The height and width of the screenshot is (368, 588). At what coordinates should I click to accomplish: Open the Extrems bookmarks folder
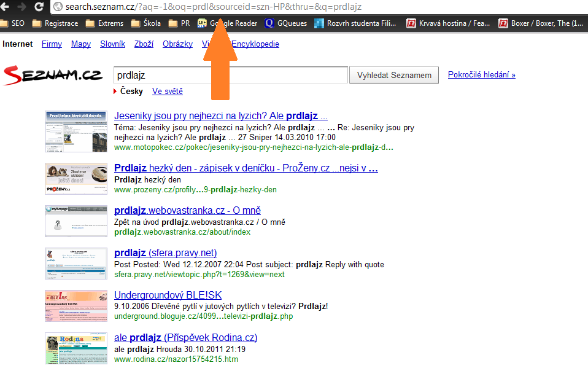104,23
